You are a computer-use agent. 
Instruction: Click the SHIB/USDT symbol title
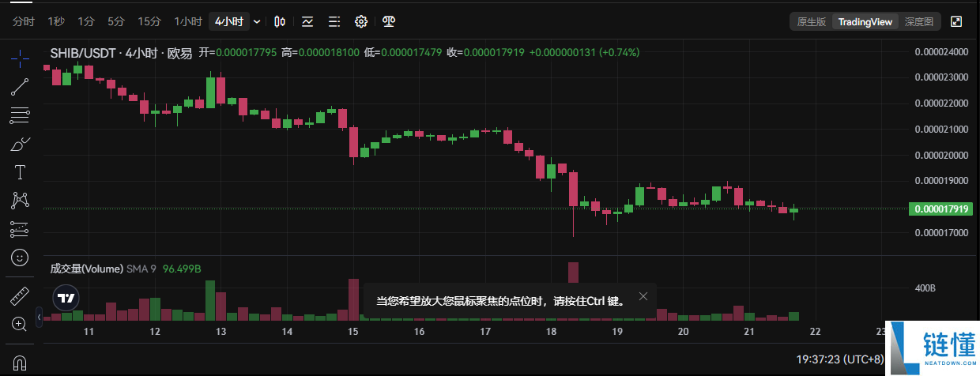[x=85, y=53]
